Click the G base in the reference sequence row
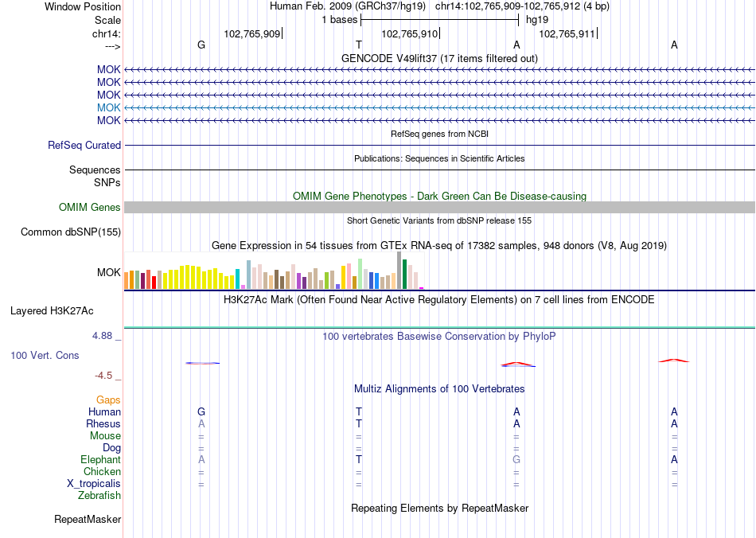The height and width of the screenshot is (538, 756). tap(201, 45)
